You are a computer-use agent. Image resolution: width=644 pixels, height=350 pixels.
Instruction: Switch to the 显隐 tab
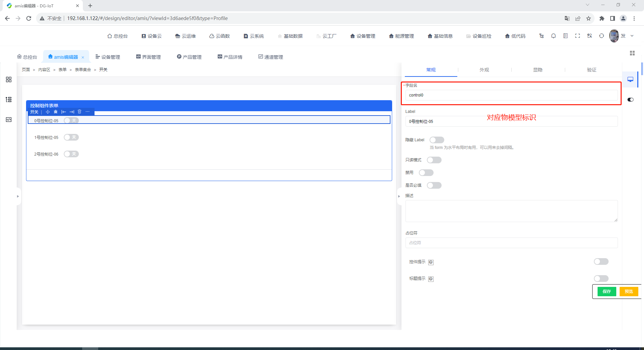click(538, 70)
